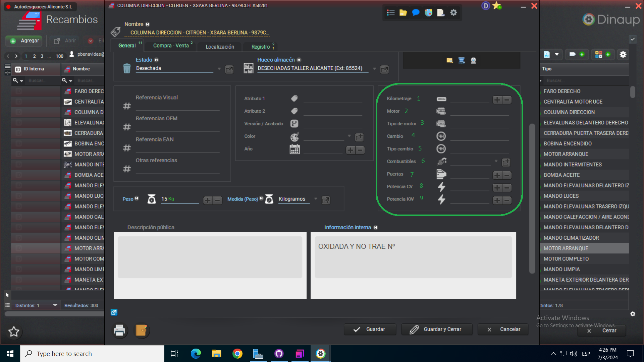Open the Localización tab
This screenshot has height=362, width=644.
point(220,47)
